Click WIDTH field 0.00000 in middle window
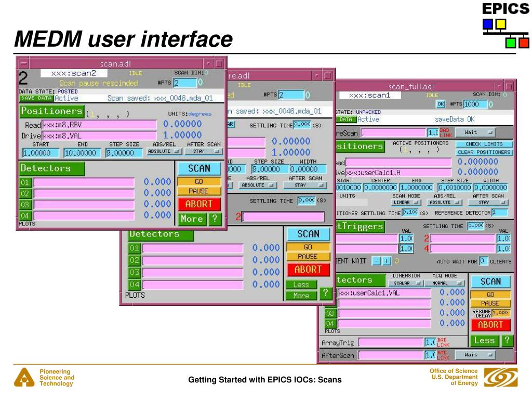The width and height of the screenshot is (532, 399). click(308, 169)
